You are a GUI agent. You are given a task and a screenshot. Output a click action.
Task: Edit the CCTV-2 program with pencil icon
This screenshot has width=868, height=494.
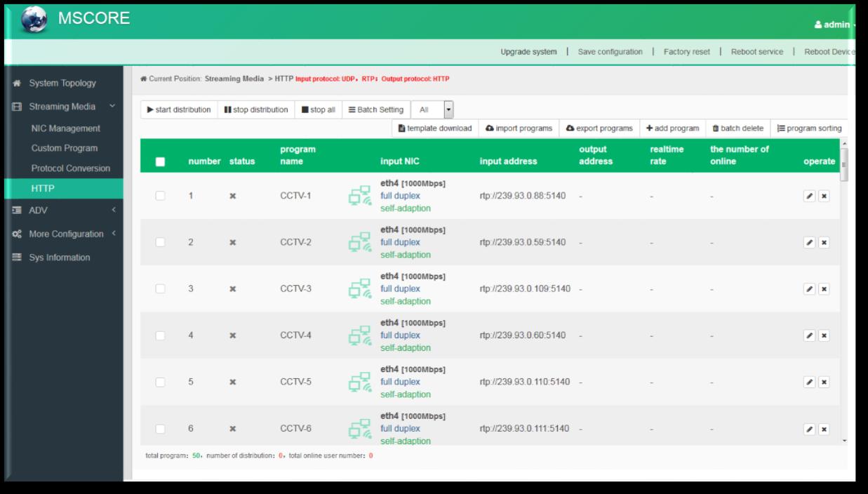click(810, 242)
